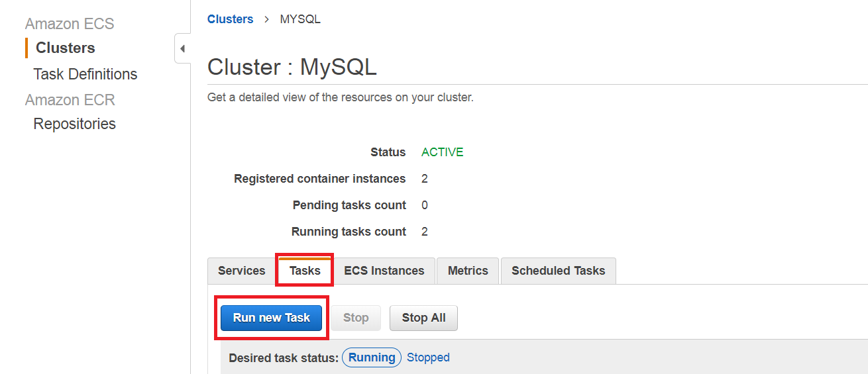Open the ECS Instances tab
The image size is (868, 374).
point(384,271)
